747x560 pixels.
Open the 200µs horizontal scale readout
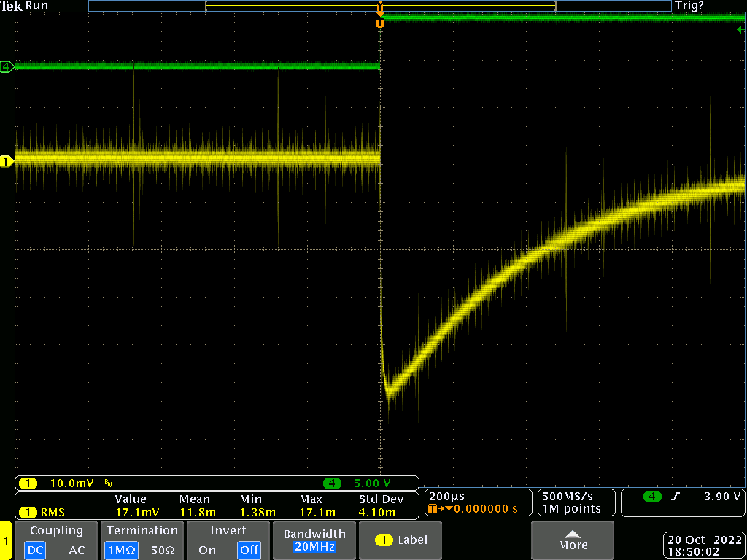pos(448,497)
